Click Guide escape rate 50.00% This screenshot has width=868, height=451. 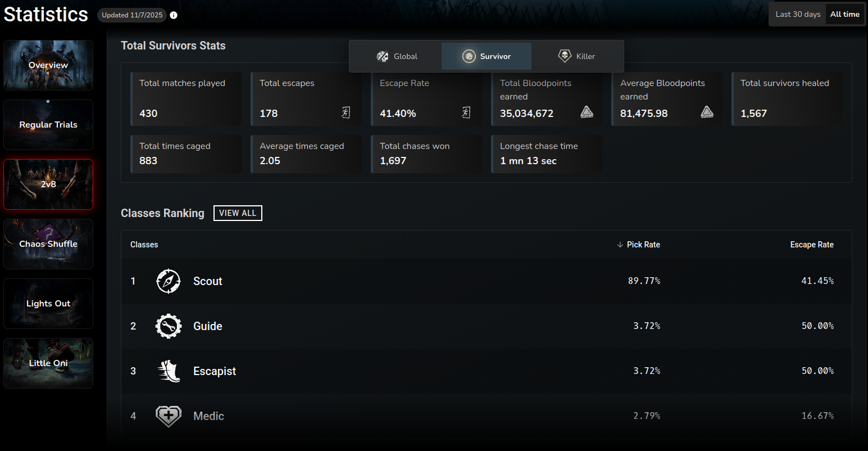[817, 326]
